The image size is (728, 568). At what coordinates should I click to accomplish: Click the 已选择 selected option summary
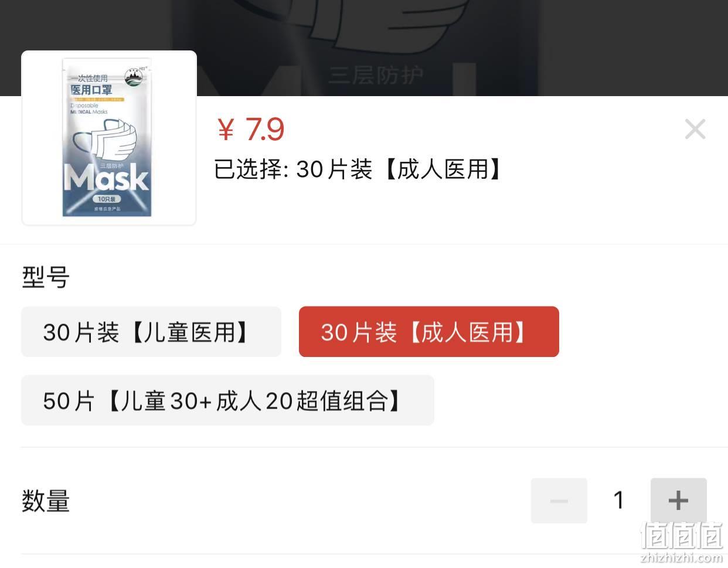click(x=358, y=169)
